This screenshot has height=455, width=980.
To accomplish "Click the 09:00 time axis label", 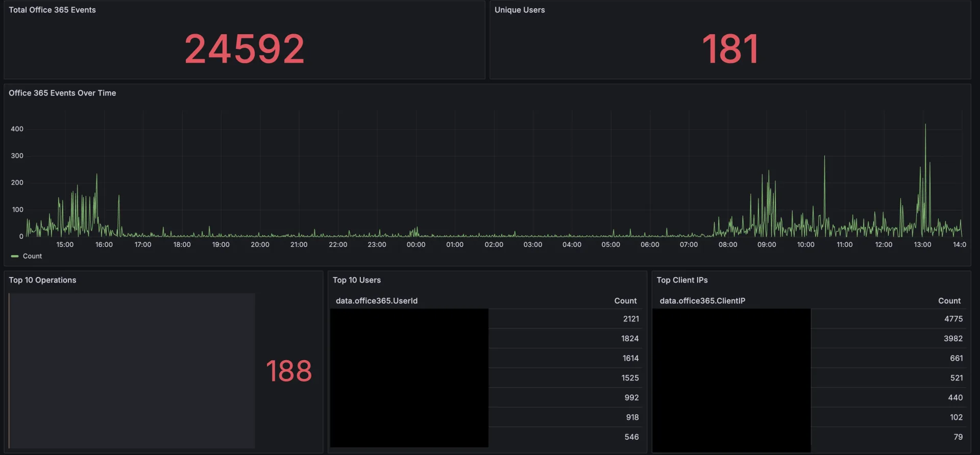I will click(767, 245).
